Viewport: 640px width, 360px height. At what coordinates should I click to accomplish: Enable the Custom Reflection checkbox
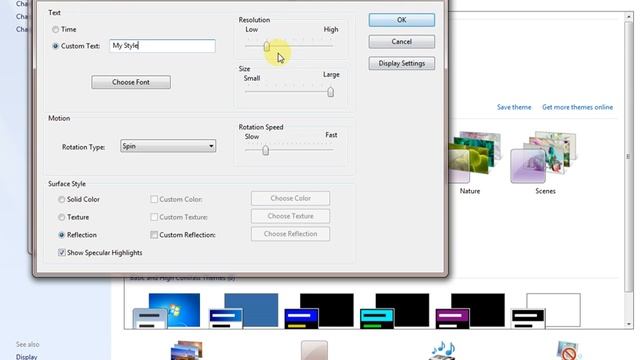tap(154, 235)
